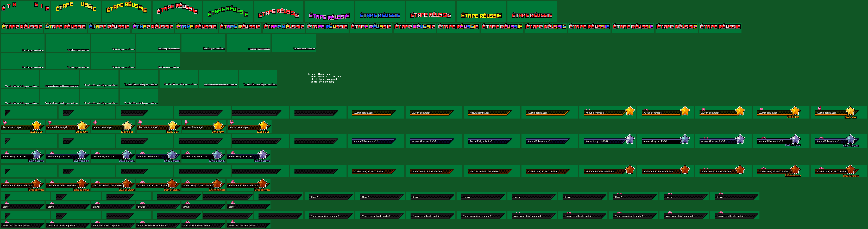
Task: Select the yellow 'ÉTAPE USSIE' frame missing letters
Action: (76, 11)
